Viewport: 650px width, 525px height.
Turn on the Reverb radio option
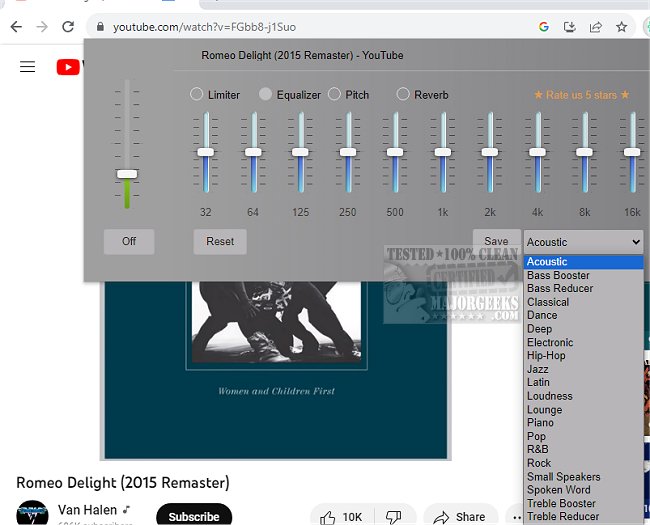403,94
